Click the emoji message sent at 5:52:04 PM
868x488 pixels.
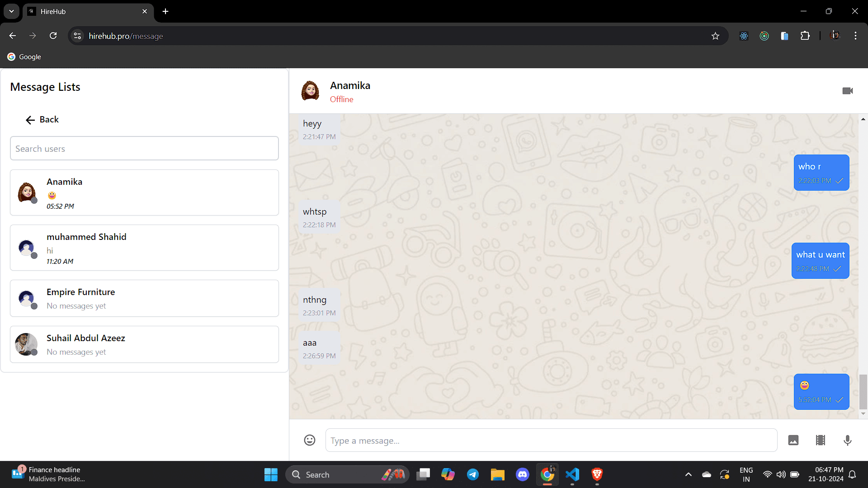821,392
